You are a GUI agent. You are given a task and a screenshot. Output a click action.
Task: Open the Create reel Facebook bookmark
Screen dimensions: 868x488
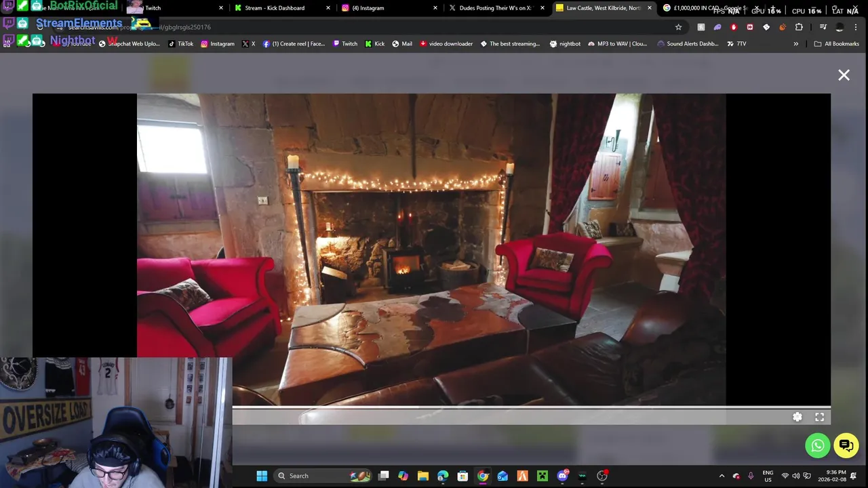tap(294, 44)
